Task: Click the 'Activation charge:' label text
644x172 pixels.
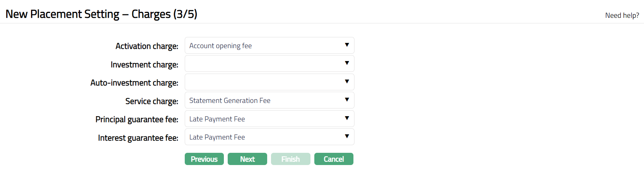Action: click(x=147, y=46)
